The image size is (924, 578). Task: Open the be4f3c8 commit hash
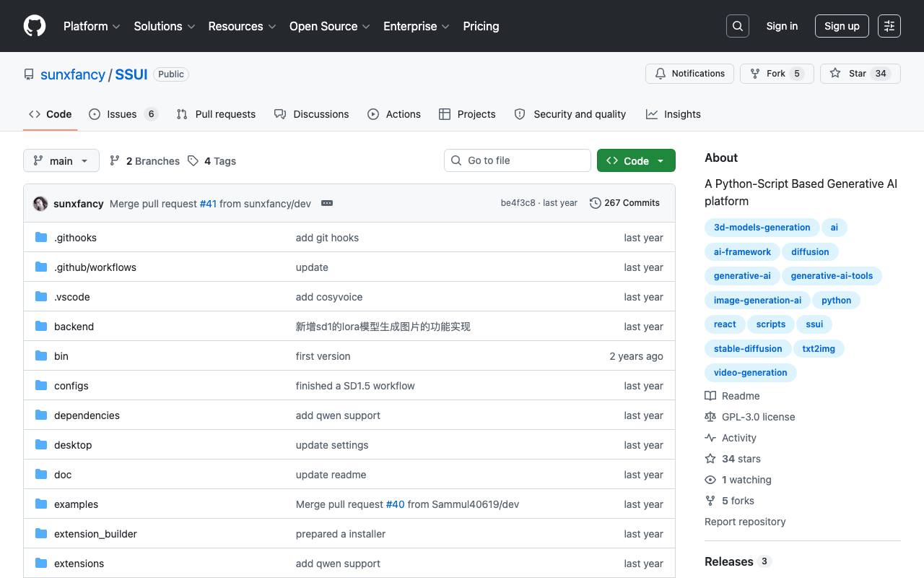(518, 203)
